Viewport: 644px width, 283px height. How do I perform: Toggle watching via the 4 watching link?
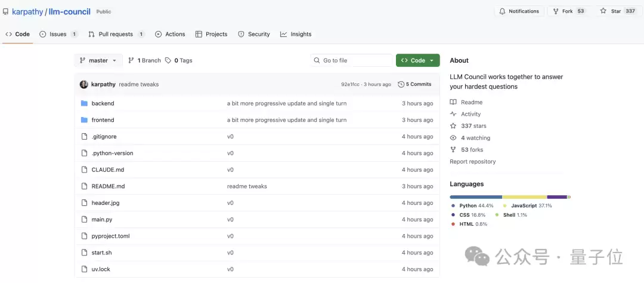475,138
